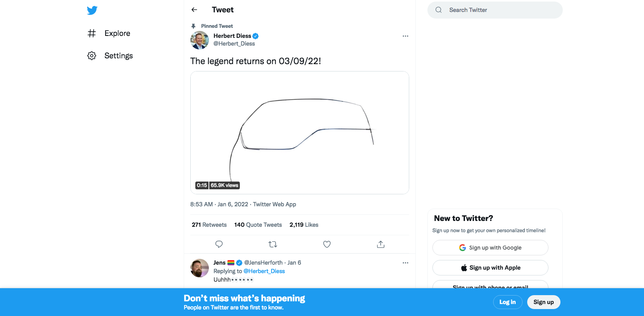Like the tweet with heart icon
The image size is (644, 316).
click(327, 244)
